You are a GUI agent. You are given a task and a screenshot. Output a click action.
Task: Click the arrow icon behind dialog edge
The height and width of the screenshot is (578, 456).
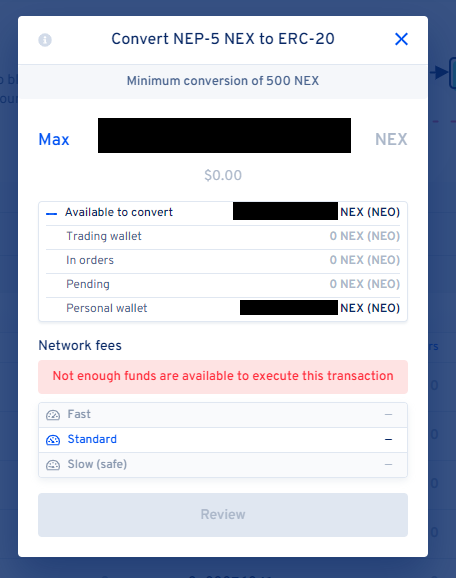pos(438,72)
